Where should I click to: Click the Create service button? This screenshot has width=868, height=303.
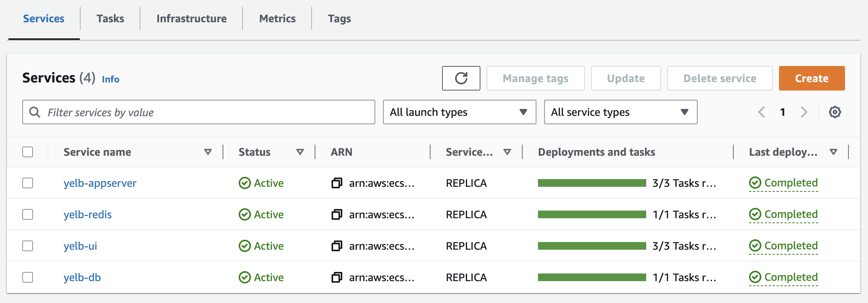pyautogui.click(x=812, y=78)
